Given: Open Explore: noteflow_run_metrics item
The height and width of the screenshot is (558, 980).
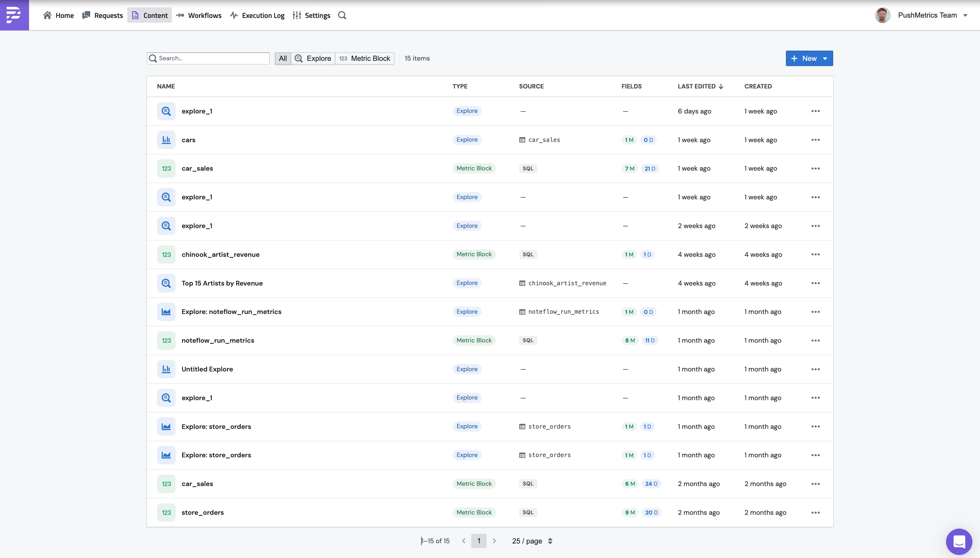Looking at the screenshot, I should tap(231, 312).
